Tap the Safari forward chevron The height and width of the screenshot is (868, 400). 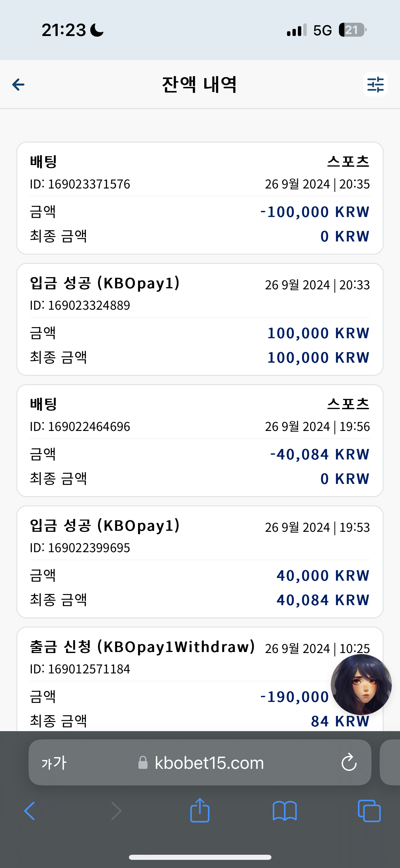click(x=116, y=811)
